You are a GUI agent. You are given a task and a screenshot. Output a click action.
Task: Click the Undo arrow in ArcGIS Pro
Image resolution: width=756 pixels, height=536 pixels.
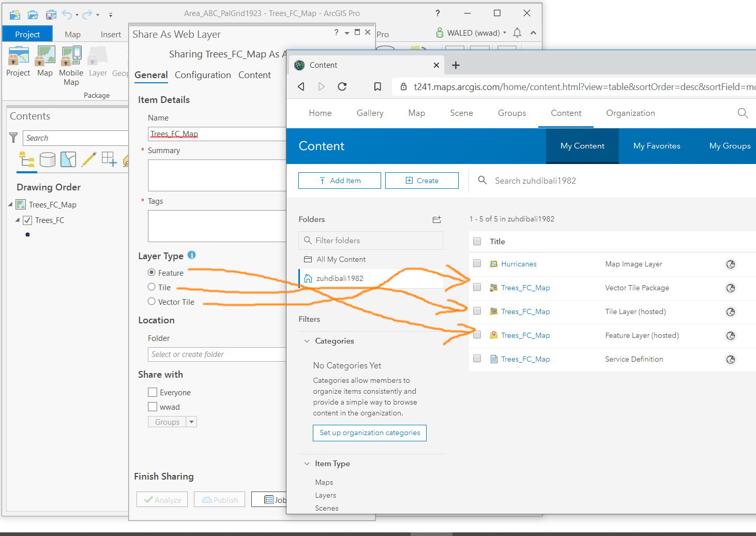click(x=67, y=14)
